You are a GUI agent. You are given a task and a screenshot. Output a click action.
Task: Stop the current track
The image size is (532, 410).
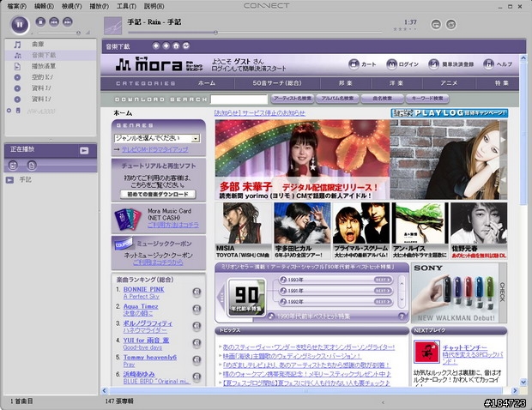pos(40,21)
